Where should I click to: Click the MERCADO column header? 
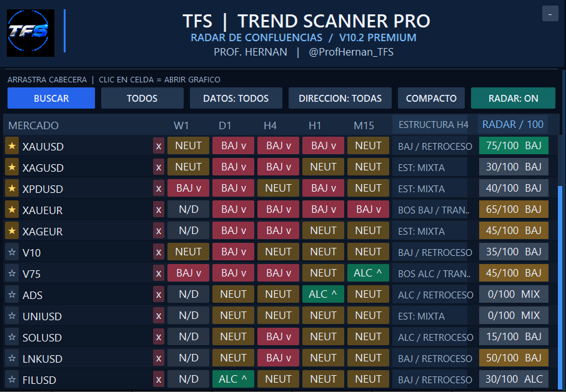pos(33,125)
